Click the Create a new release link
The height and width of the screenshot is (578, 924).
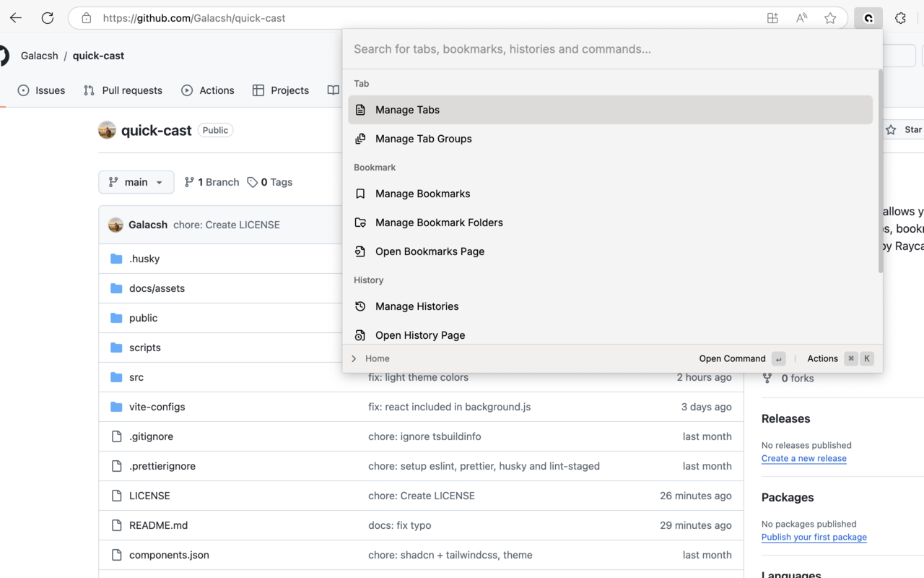click(803, 458)
